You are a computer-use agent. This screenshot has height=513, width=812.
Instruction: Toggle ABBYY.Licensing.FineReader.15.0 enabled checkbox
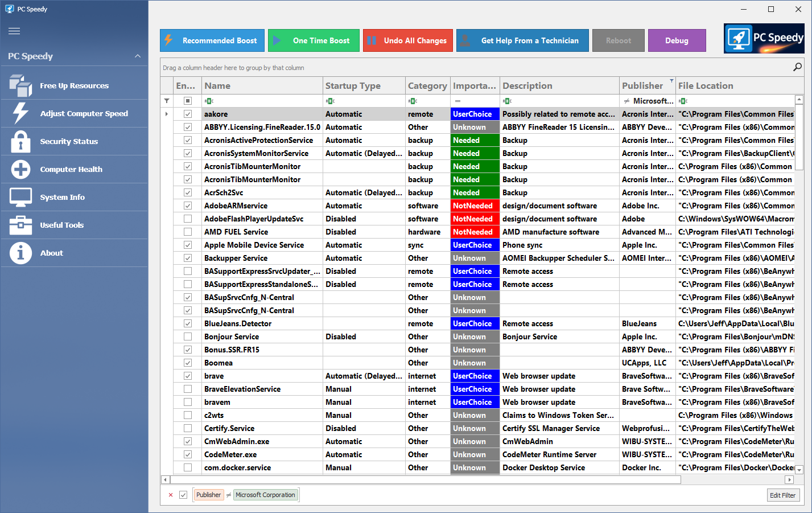tap(188, 127)
